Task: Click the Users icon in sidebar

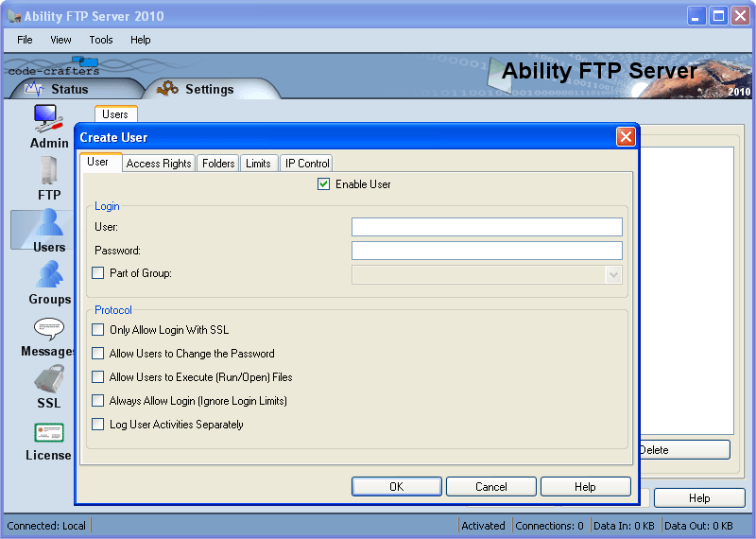Action: [x=49, y=223]
